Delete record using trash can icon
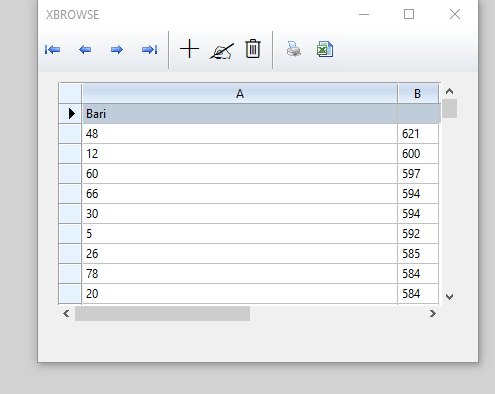 (253, 49)
